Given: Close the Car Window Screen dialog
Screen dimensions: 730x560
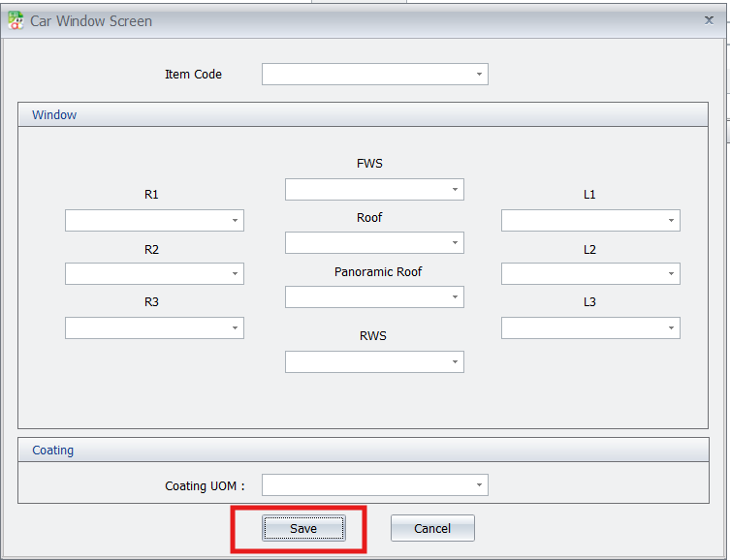Looking at the screenshot, I should (709, 19).
